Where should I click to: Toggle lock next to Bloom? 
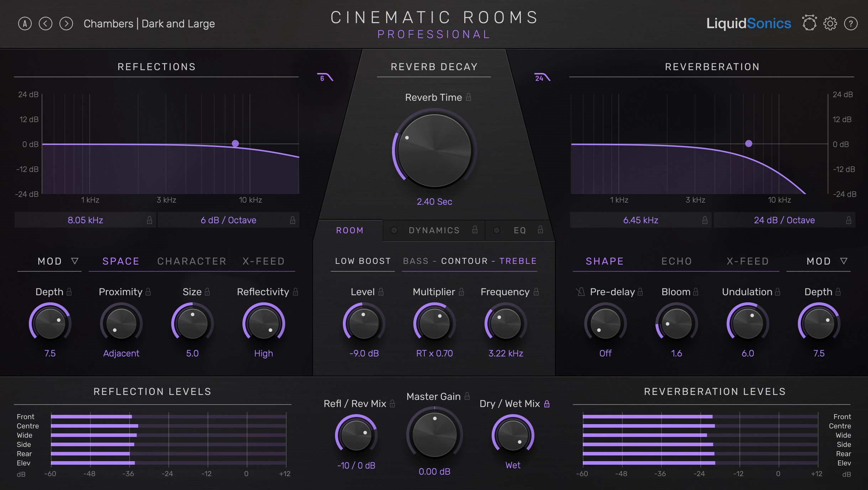click(696, 292)
